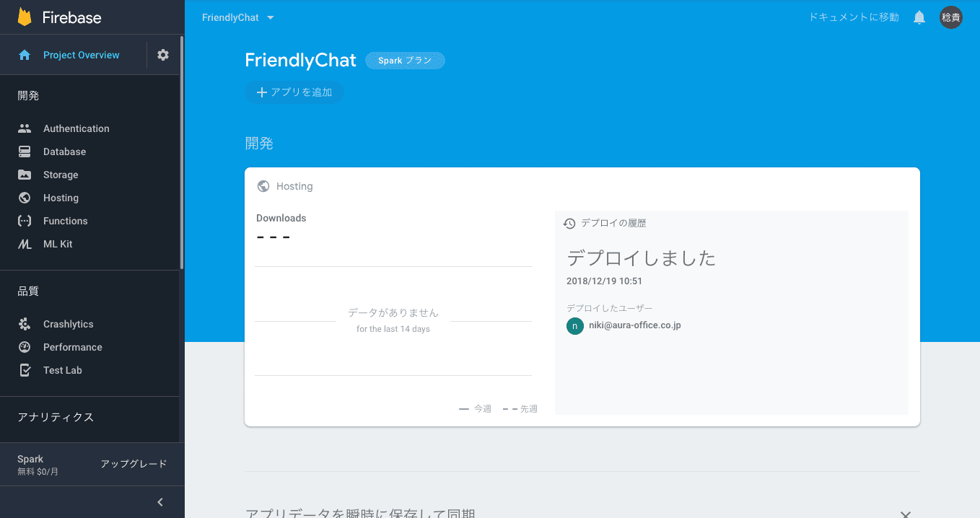Click the Crashlytics icon

click(25, 324)
